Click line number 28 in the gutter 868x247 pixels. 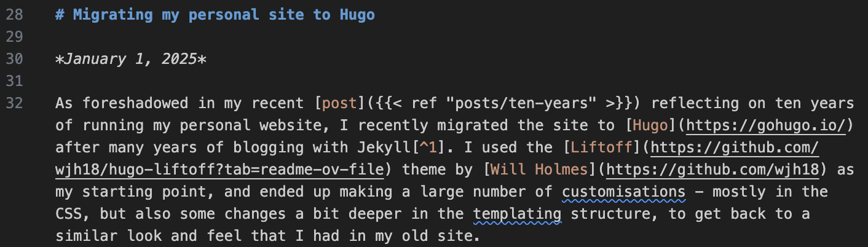[15, 15]
